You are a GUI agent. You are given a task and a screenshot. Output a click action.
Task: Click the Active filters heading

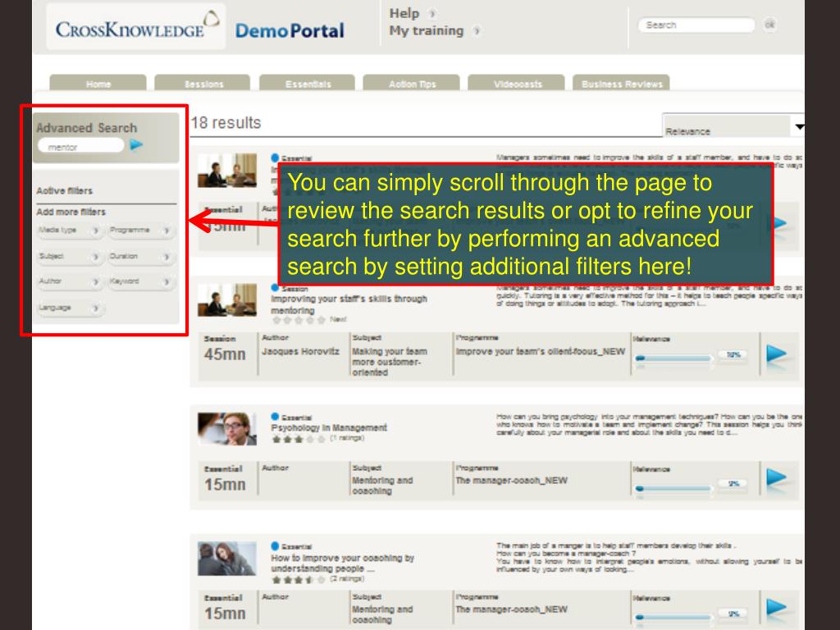coord(64,190)
